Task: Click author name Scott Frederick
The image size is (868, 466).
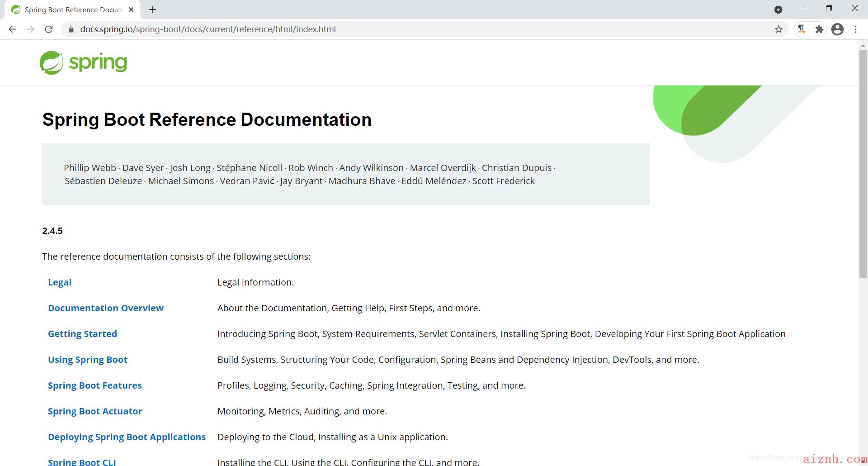Action: pyautogui.click(x=504, y=181)
